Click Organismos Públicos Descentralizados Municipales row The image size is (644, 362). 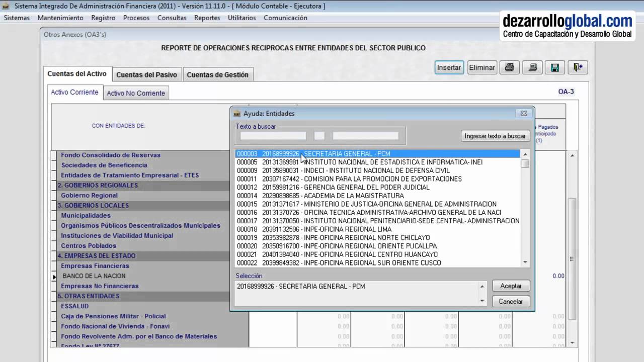[x=140, y=225]
